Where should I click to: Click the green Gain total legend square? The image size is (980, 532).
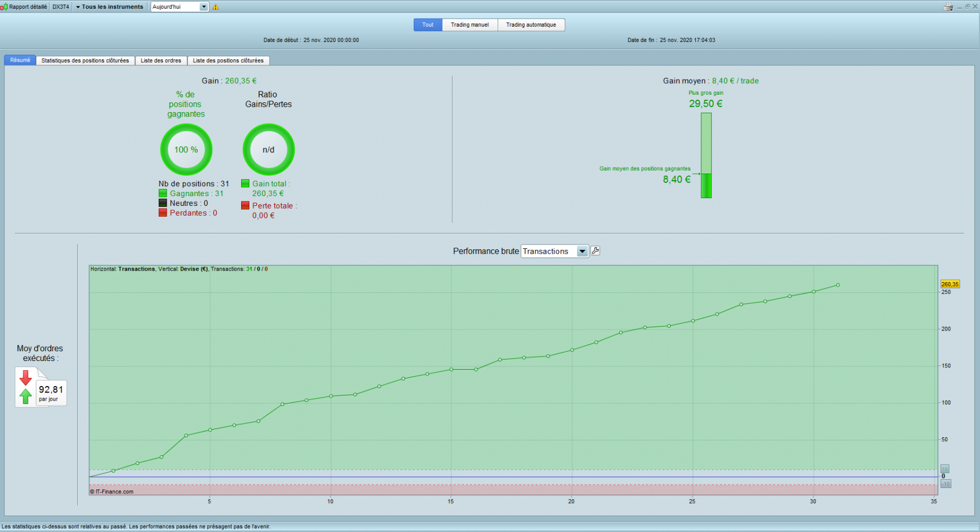[x=245, y=184]
